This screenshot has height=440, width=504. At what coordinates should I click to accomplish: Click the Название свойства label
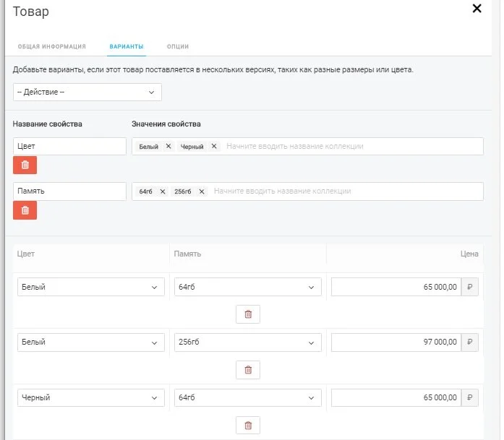pyautogui.click(x=47, y=124)
